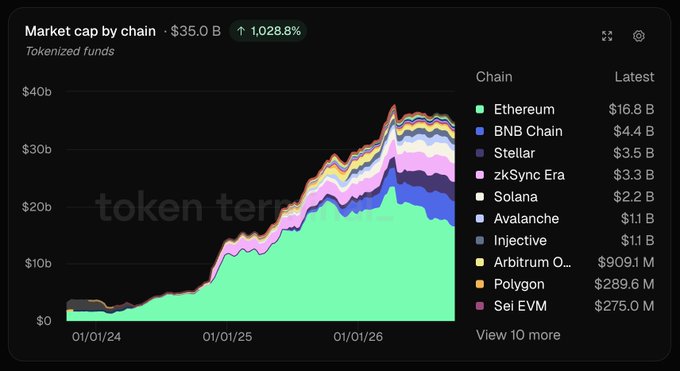
Task: Click the Chain column header
Action: [x=494, y=77]
